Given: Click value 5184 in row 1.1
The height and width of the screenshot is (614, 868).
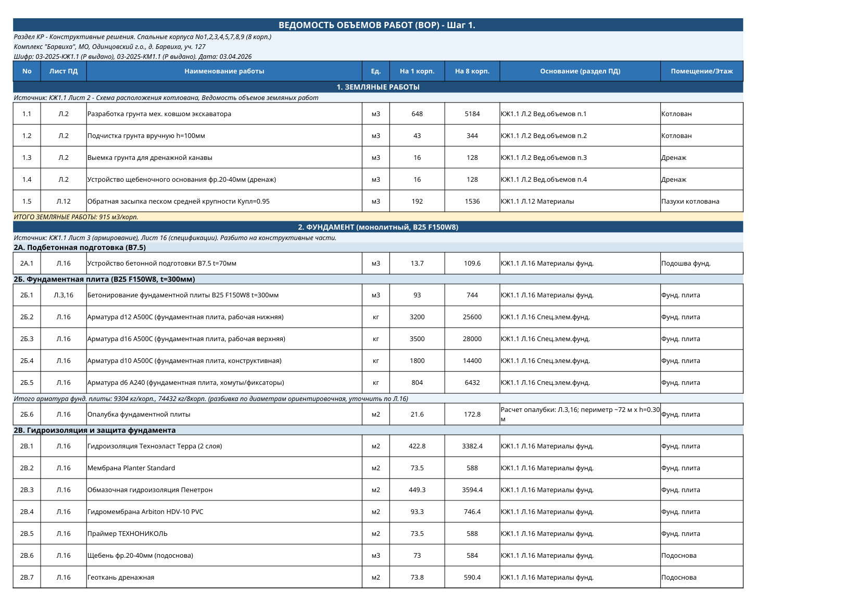Looking at the screenshot, I should [472, 114].
